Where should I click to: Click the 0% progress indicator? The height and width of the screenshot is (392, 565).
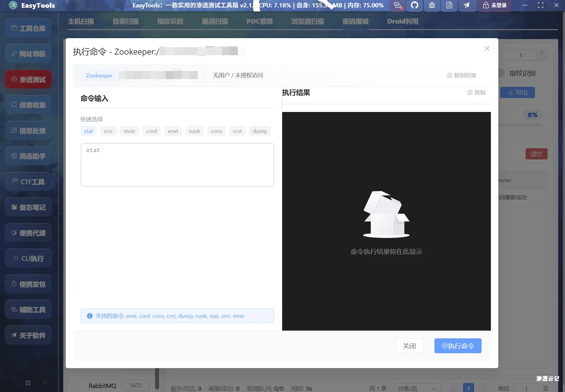tap(532, 114)
